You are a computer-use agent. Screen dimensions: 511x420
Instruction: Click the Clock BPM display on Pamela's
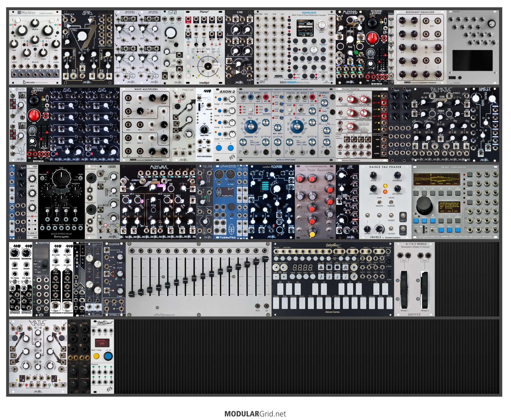[x=102, y=342]
